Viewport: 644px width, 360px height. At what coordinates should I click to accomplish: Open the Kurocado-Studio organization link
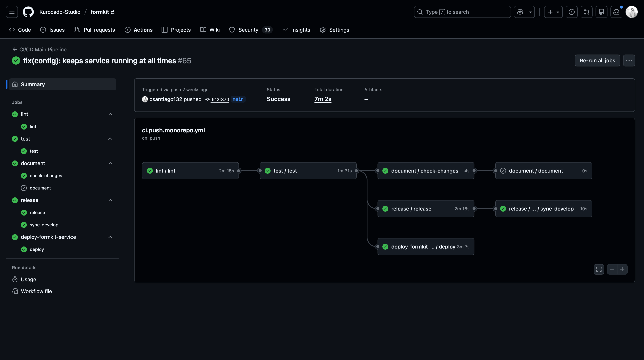click(60, 12)
